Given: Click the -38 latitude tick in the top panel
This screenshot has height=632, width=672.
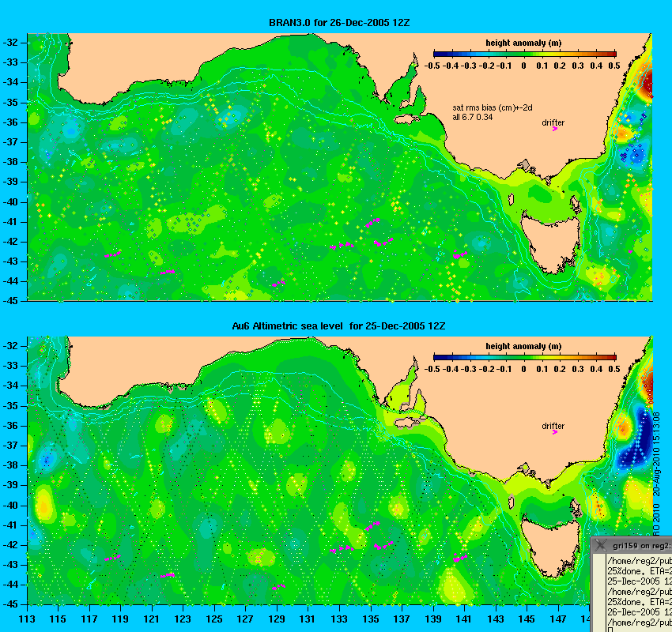Looking at the screenshot, I should tap(11, 162).
